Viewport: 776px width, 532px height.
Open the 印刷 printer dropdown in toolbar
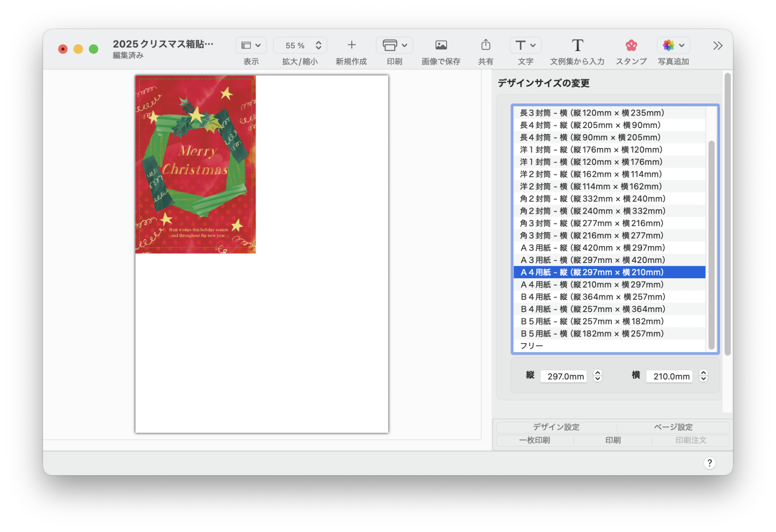click(x=394, y=45)
